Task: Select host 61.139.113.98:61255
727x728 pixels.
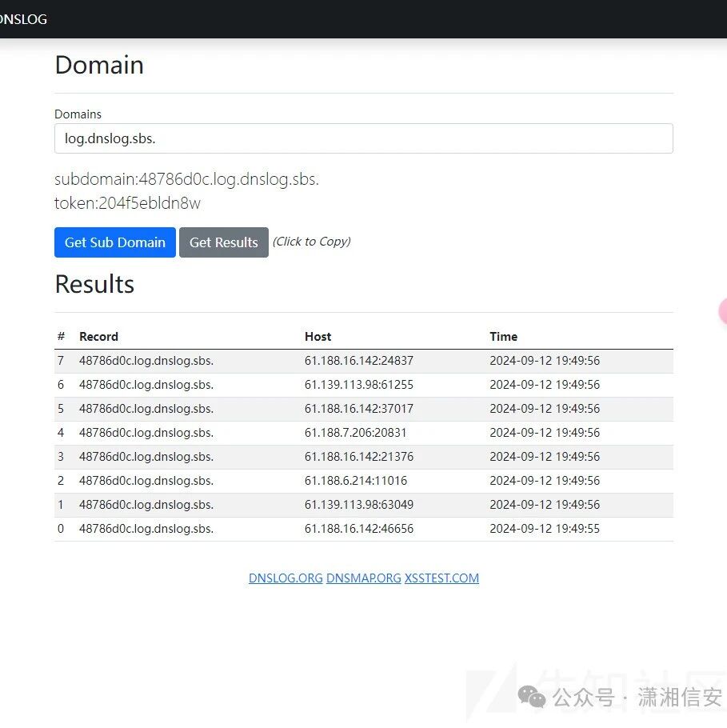Action: pyautogui.click(x=359, y=385)
